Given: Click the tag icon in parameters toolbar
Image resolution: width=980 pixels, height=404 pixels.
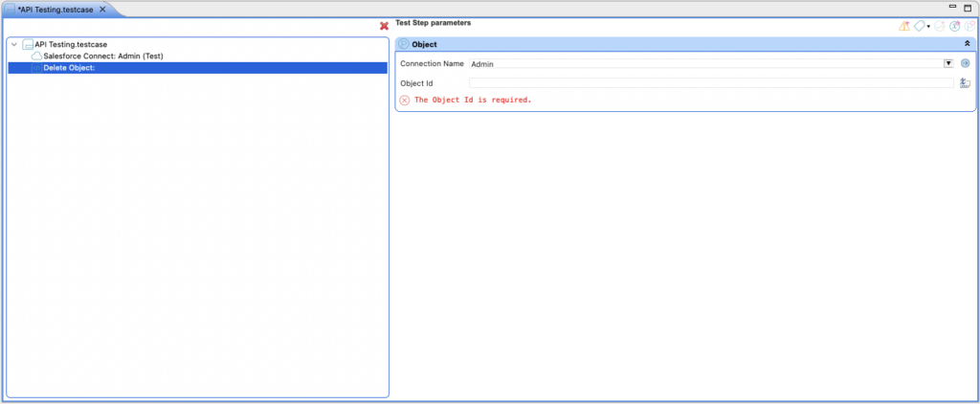Looking at the screenshot, I should pyautogui.click(x=920, y=26).
